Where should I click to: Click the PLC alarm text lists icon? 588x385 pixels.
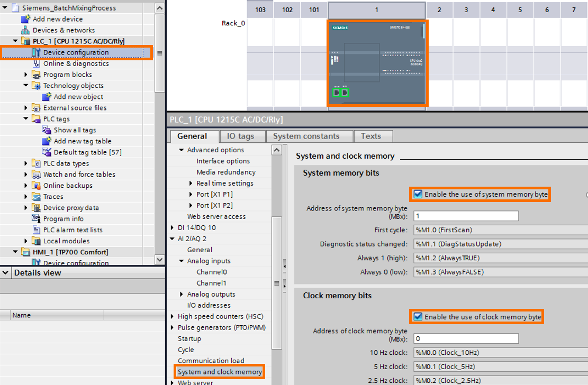pyautogui.click(x=36, y=230)
